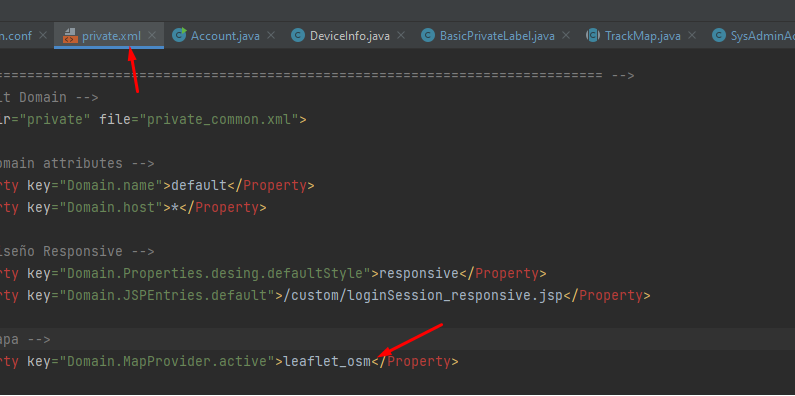Click the "default" property value
Viewport: 795px width, 396px height.
(199, 186)
